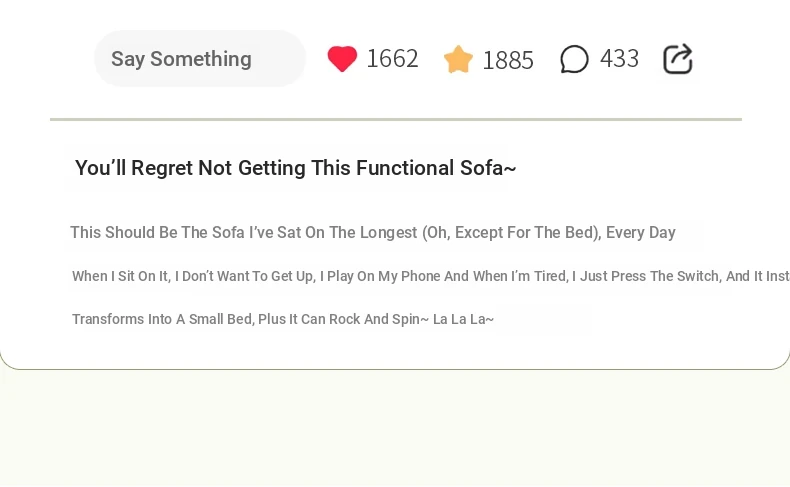Click the horizontal divider line under the action bar
The width and height of the screenshot is (790, 487).
396,119
